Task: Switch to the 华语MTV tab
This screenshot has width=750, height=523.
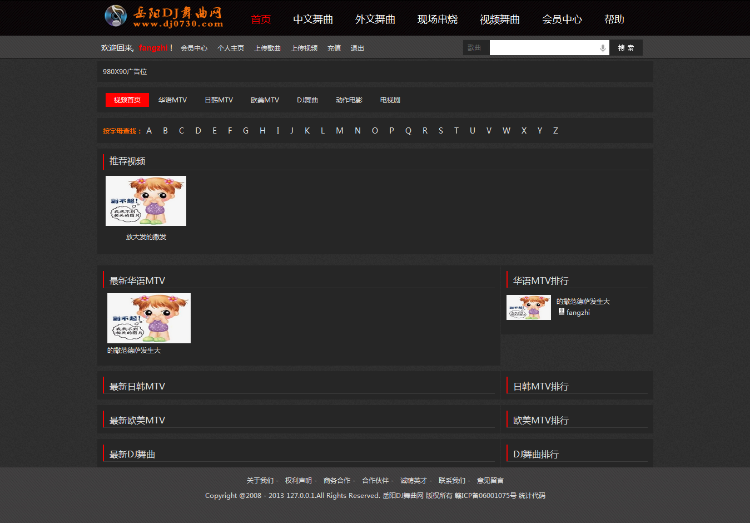Action: [x=173, y=100]
